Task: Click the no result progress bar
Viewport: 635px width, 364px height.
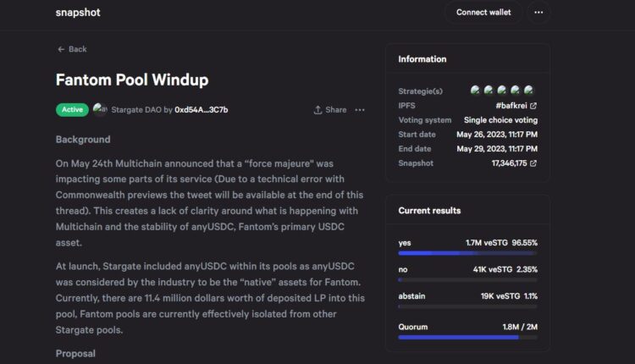Action: point(467,281)
